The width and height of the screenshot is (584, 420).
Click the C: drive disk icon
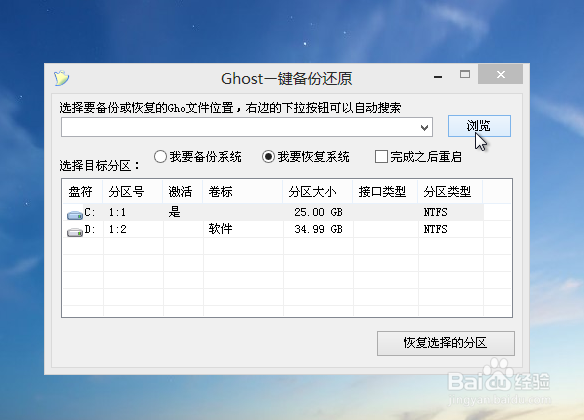click(x=74, y=215)
